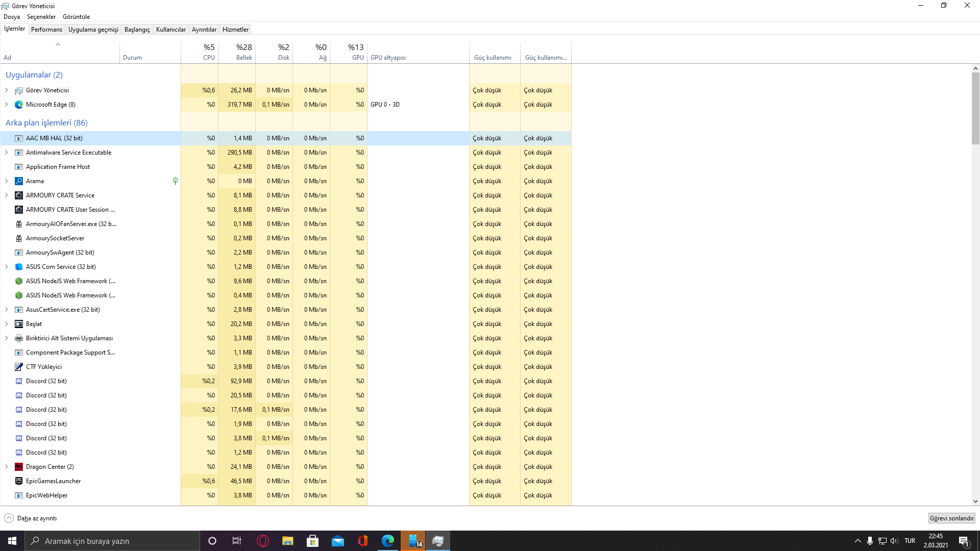The width and height of the screenshot is (980, 551).
Task: Click the ARMOURY CRATE Service icon
Action: (x=19, y=195)
